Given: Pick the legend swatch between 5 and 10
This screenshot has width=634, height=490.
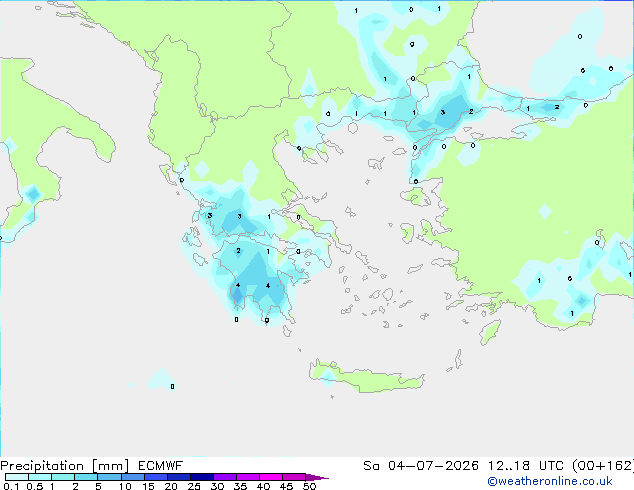Looking at the screenshot, I should [109, 477].
